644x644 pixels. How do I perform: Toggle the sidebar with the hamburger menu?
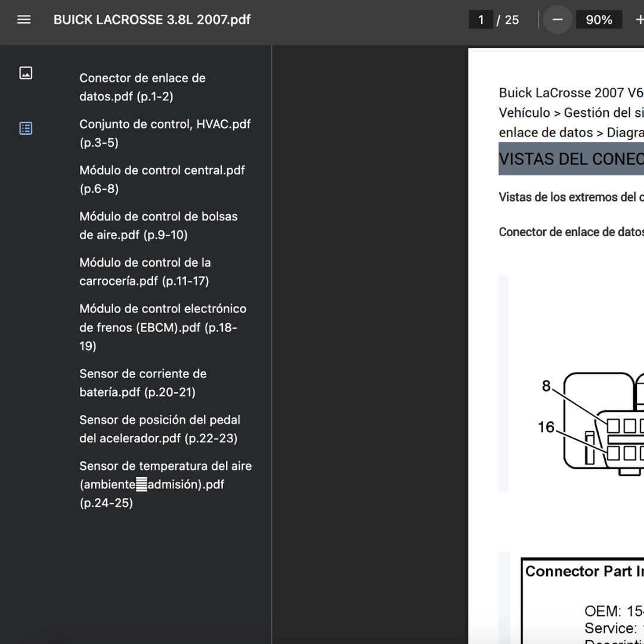click(24, 20)
